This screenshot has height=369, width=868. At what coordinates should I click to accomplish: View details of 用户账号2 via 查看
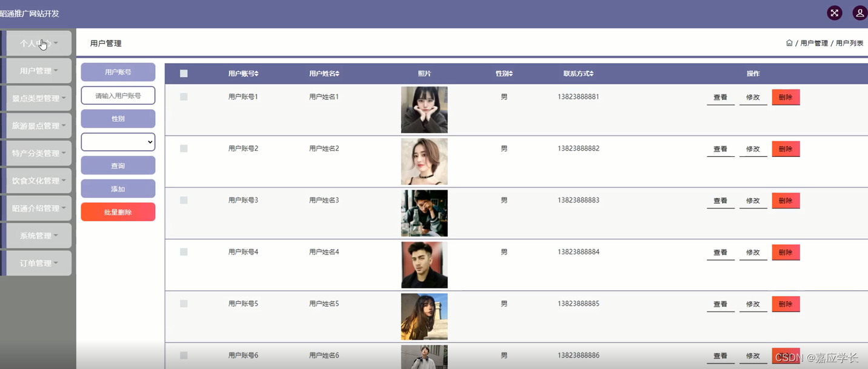tap(720, 149)
